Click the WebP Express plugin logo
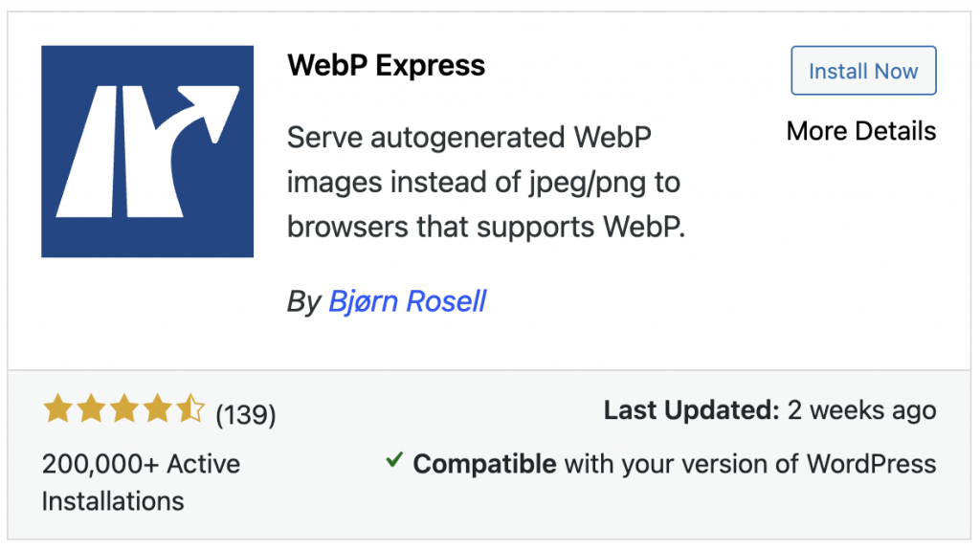The width and height of the screenshot is (980, 550). [x=147, y=151]
